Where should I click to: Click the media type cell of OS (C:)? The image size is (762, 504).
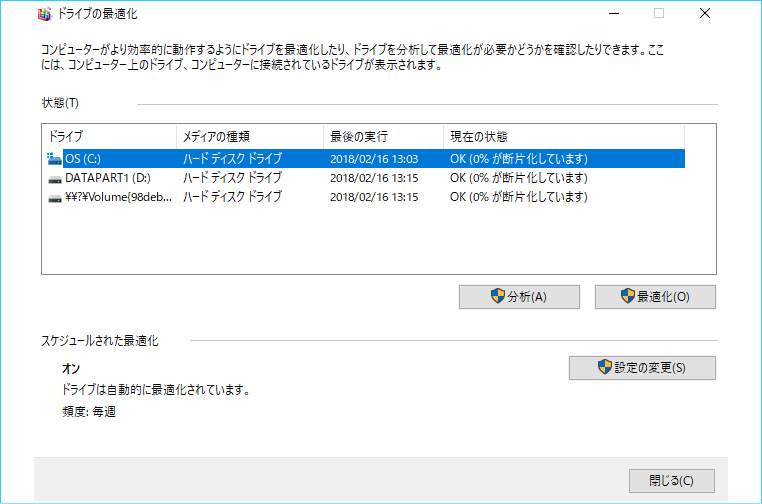[x=232, y=158]
